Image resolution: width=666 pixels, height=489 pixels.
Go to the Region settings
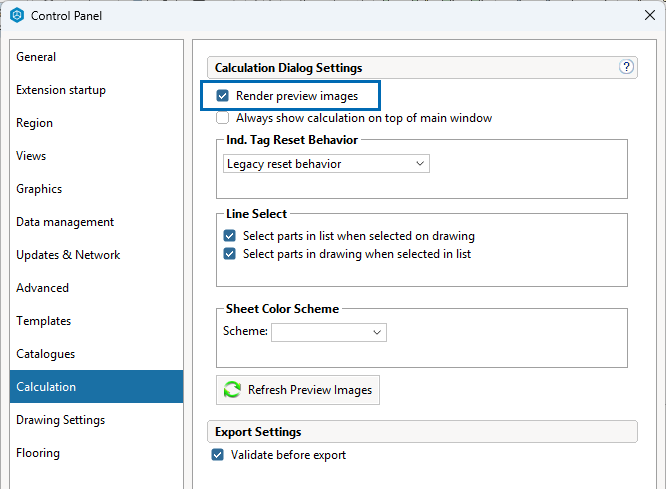pos(97,123)
